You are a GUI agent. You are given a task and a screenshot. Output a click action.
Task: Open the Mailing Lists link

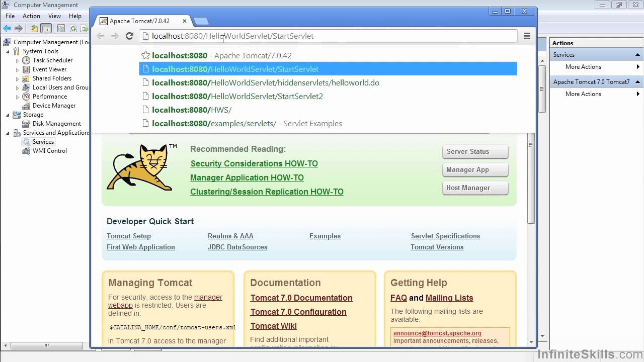click(x=449, y=298)
